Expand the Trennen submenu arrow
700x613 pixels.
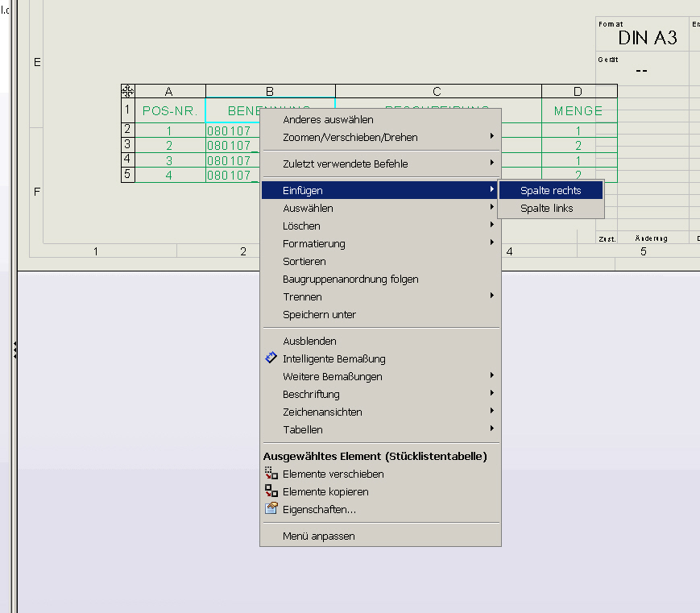[x=491, y=296]
